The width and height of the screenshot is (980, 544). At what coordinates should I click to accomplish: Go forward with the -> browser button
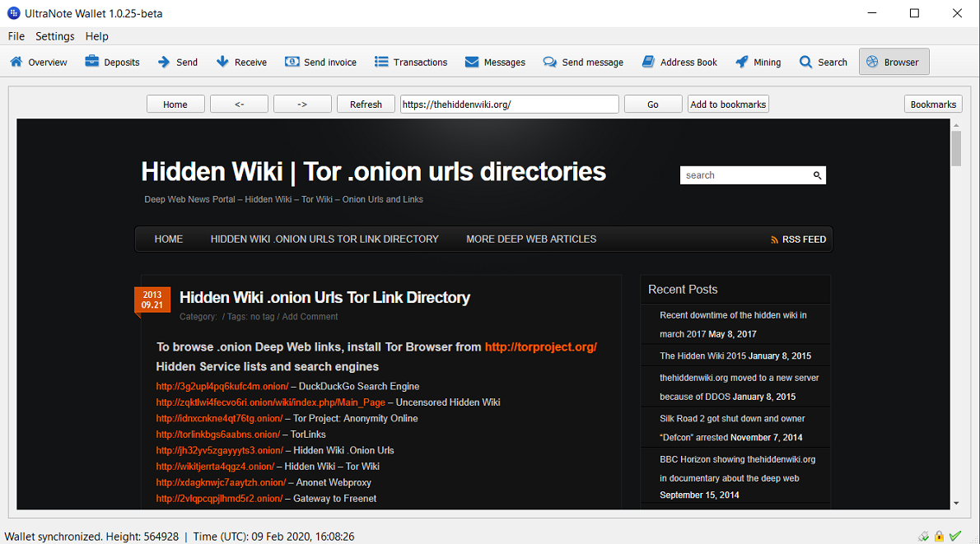(x=302, y=105)
